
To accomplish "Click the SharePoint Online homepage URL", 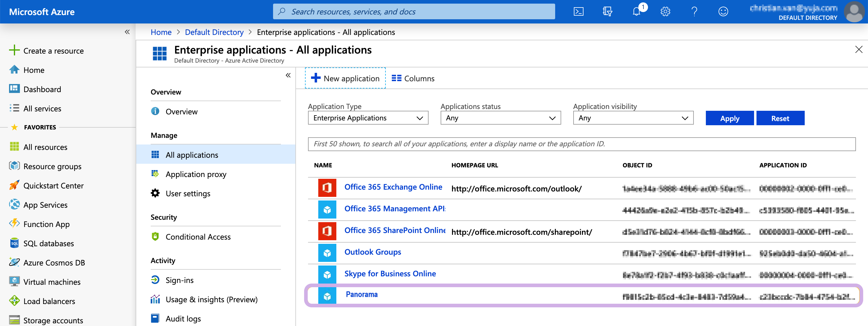I will click(x=521, y=232).
